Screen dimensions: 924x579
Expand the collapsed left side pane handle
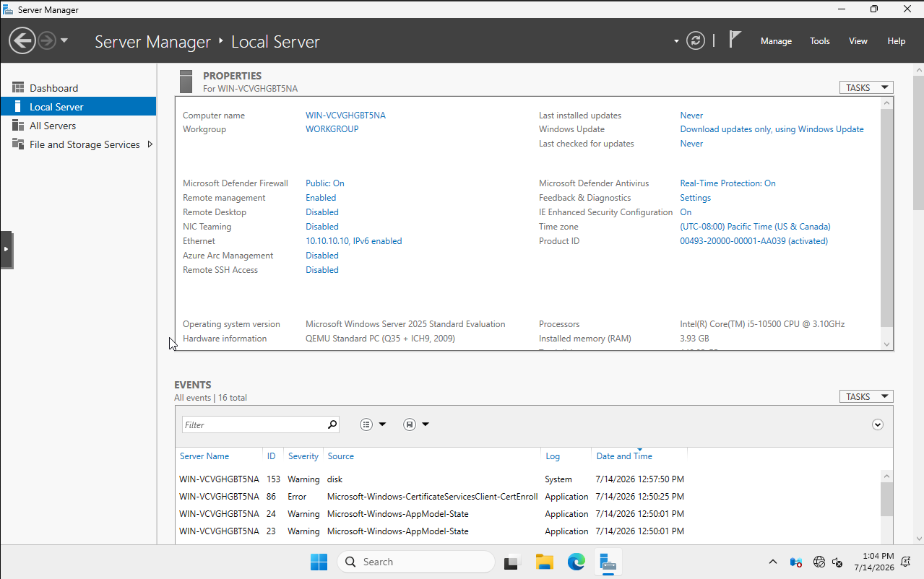coord(7,250)
